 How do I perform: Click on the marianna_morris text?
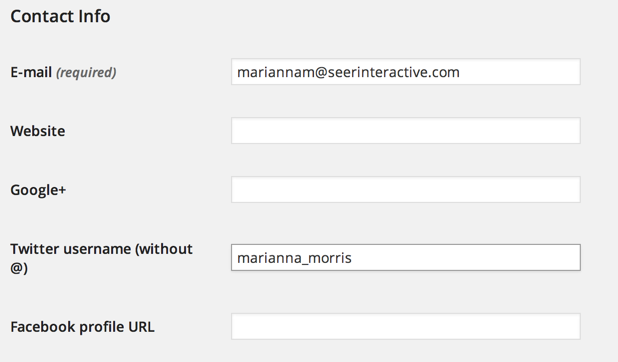click(294, 258)
